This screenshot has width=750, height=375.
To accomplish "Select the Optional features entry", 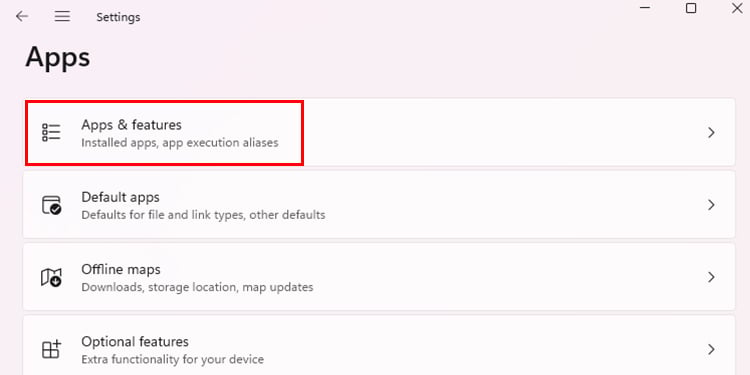I will coord(379,345).
